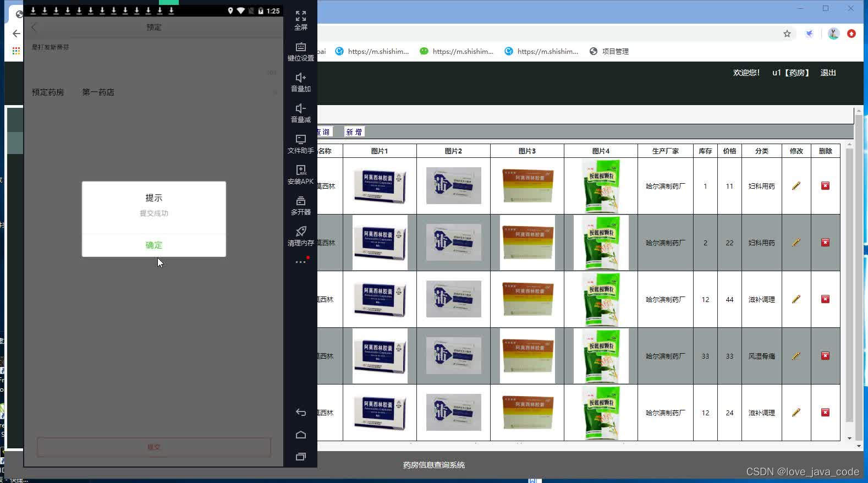Click 图片2 thumbnail in the price 24 row
Viewport: 868px width, 483px height.
click(453, 413)
